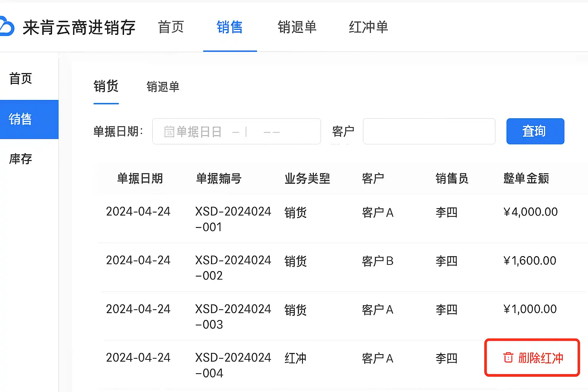Select 首页 in the left sidebar
588x392 pixels.
click(x=21, y=79)
